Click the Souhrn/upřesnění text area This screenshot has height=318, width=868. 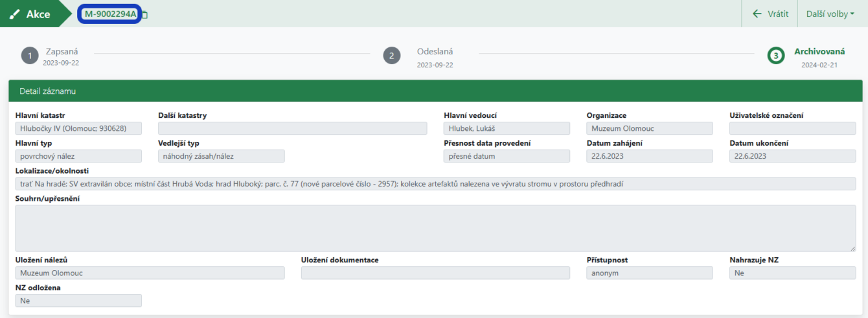[x=435, y=228]
